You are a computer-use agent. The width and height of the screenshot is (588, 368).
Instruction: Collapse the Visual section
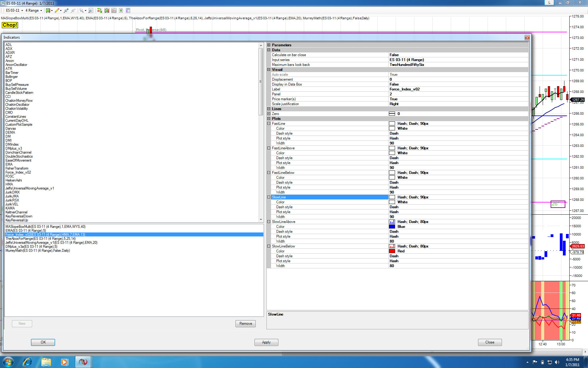click(269, 70)
